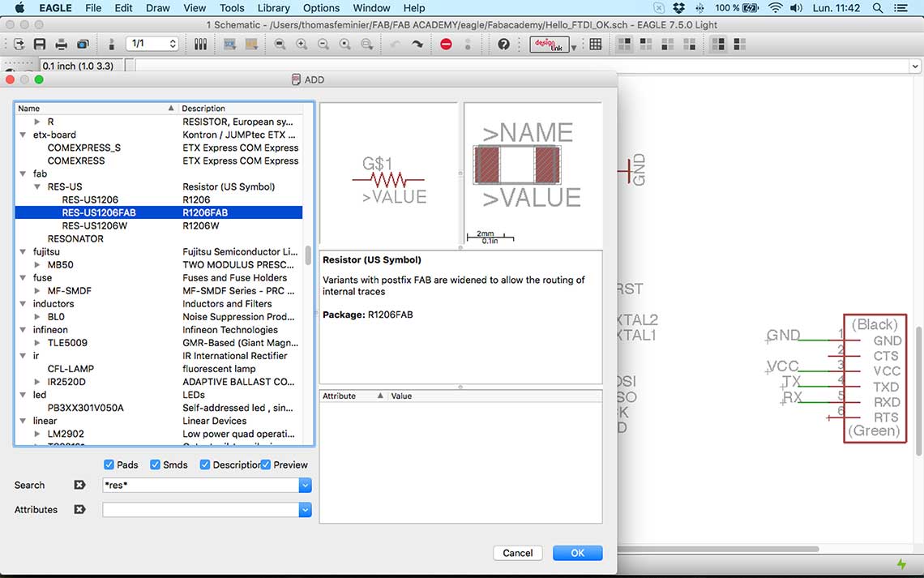Click the Description column header
This screenshot has height=578, width=924.
(241, 109)
